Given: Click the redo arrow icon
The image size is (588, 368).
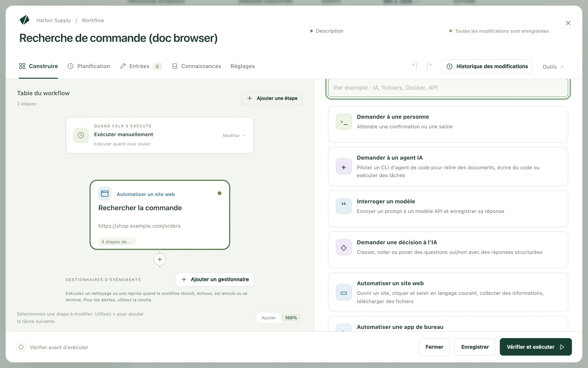Looking at the screenshot, I should pyautogui.click(x=429, y=66).
